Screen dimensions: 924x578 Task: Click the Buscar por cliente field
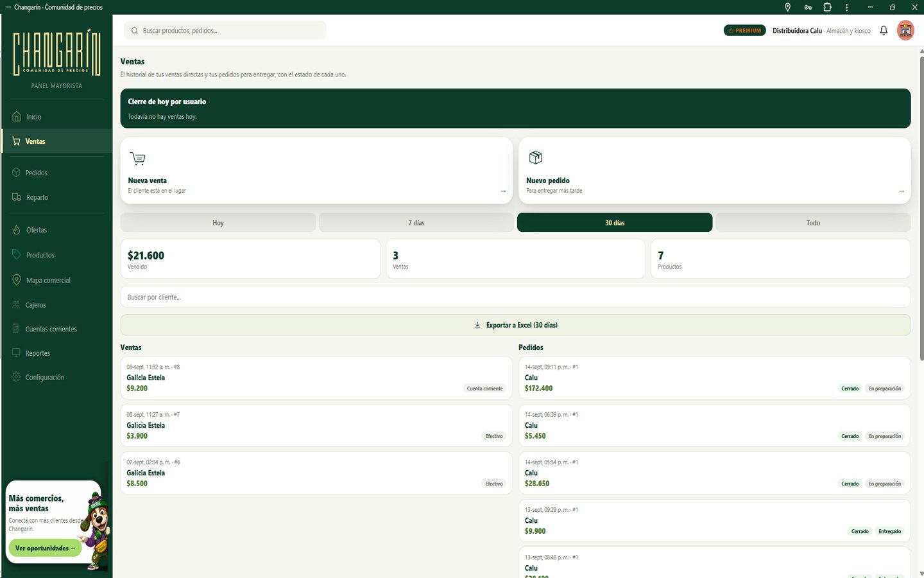[515, 297]
